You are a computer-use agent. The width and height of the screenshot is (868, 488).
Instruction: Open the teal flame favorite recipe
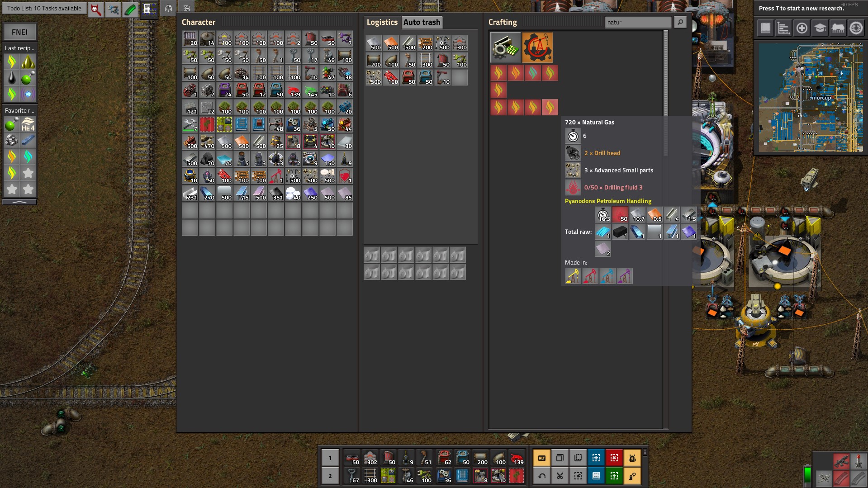click(28, 156)
